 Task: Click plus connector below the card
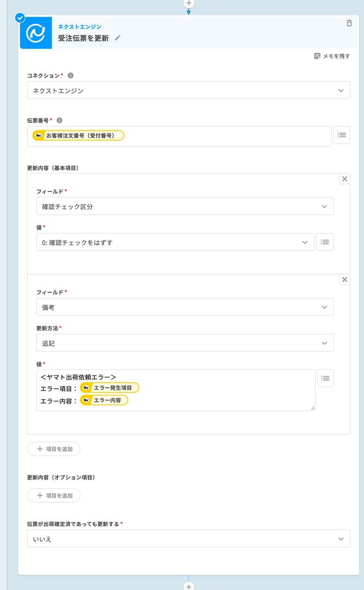tap(189, 586)
